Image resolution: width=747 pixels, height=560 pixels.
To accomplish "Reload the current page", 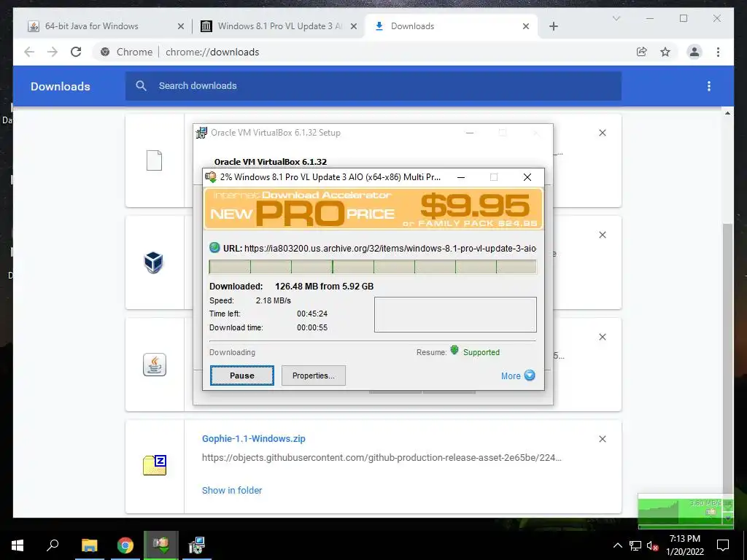I will 76,52.
